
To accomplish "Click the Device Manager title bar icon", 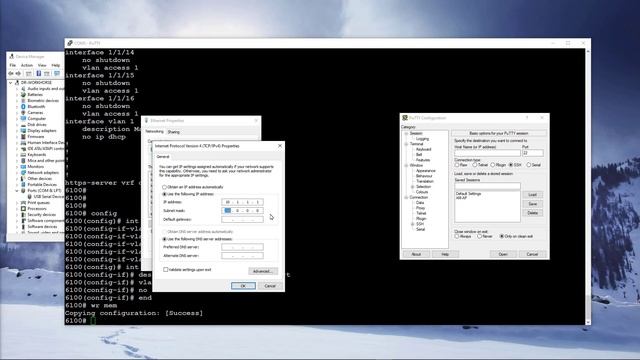I will [11, 57].
